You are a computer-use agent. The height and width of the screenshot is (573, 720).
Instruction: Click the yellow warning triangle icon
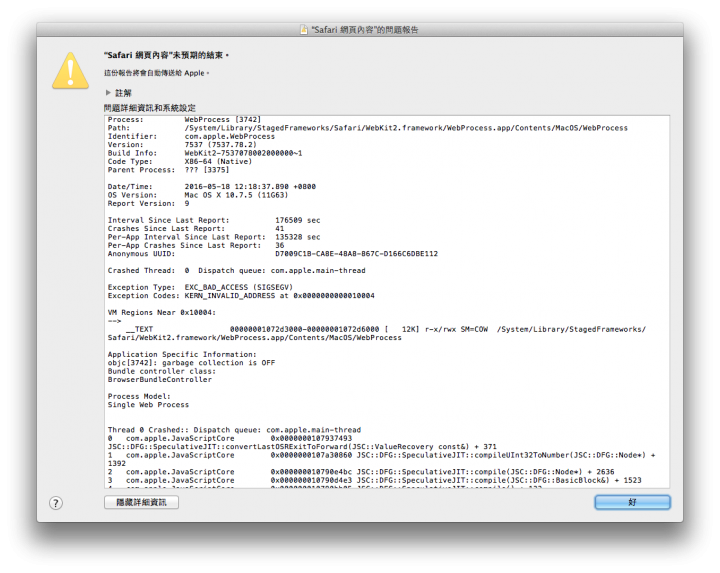coord(70,71)
